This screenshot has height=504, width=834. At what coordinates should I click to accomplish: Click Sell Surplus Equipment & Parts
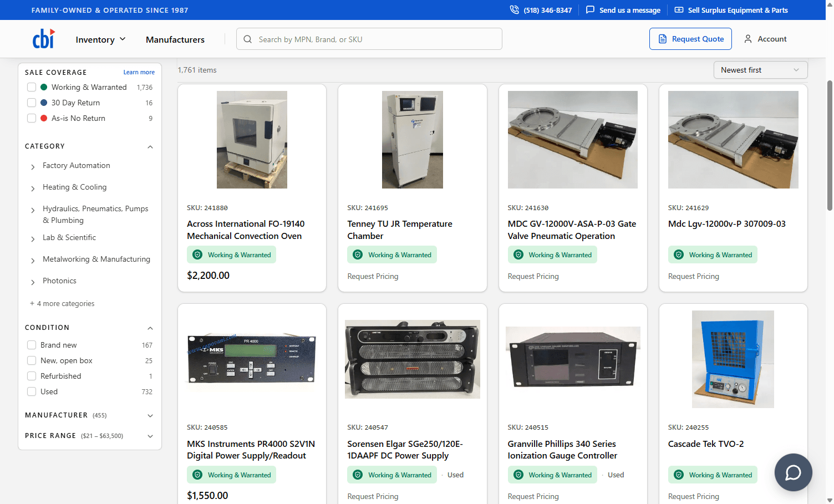(731, 10)
